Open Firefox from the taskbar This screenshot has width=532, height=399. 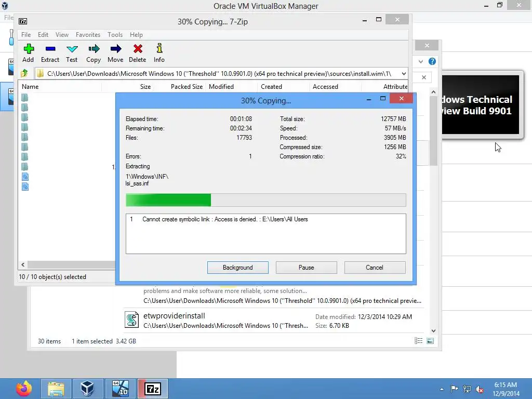coord(23,389)
